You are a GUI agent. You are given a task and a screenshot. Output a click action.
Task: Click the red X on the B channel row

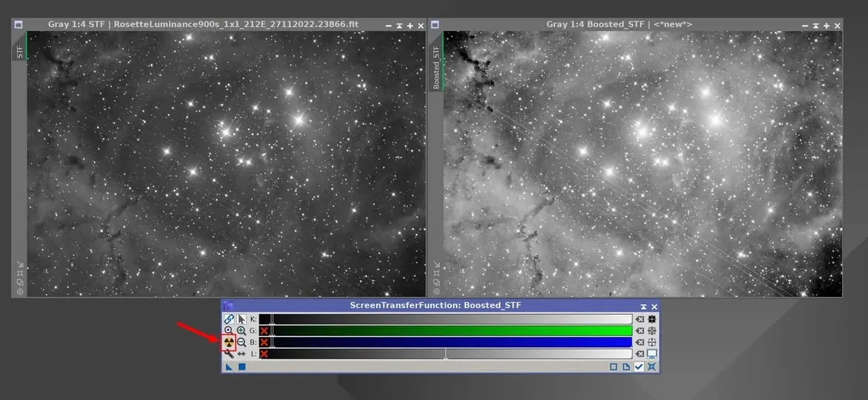264,342
